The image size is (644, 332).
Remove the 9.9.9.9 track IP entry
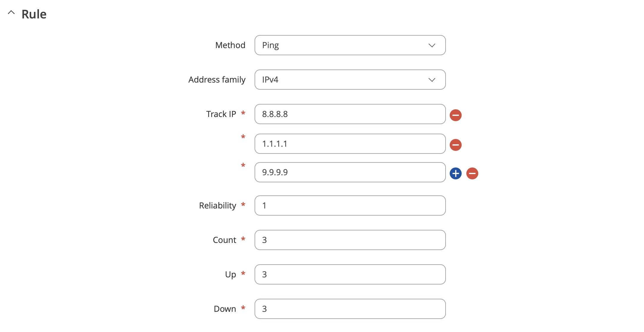pyautogui.click(x=472, y=173)
